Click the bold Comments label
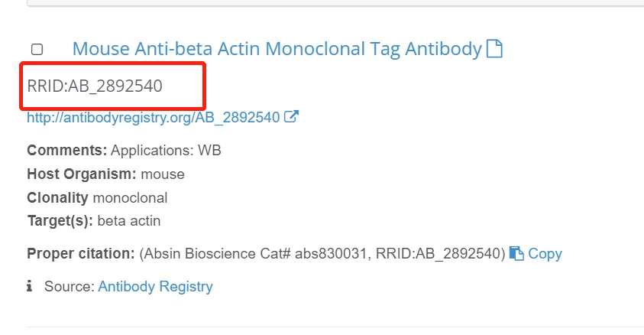The height and width of the screenshot is (335, 644). (x=66, y=150)
